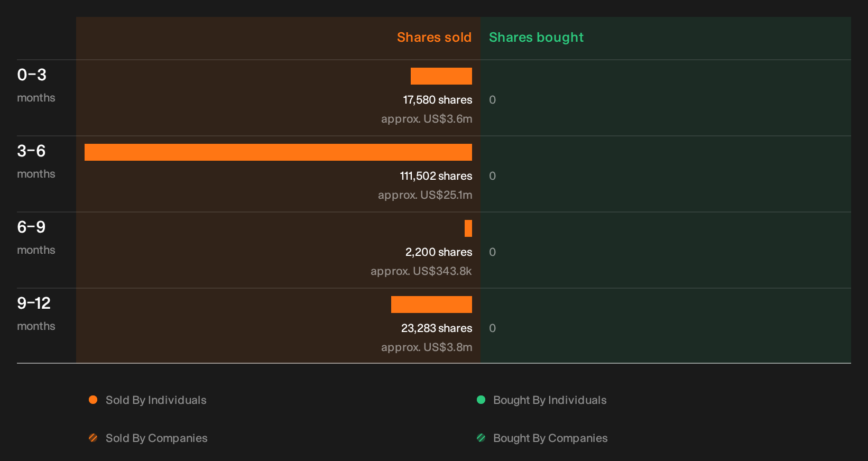
Task: Click the approx. US$3.8m amount
Action: pyautogui.click(x=427, y=347)
